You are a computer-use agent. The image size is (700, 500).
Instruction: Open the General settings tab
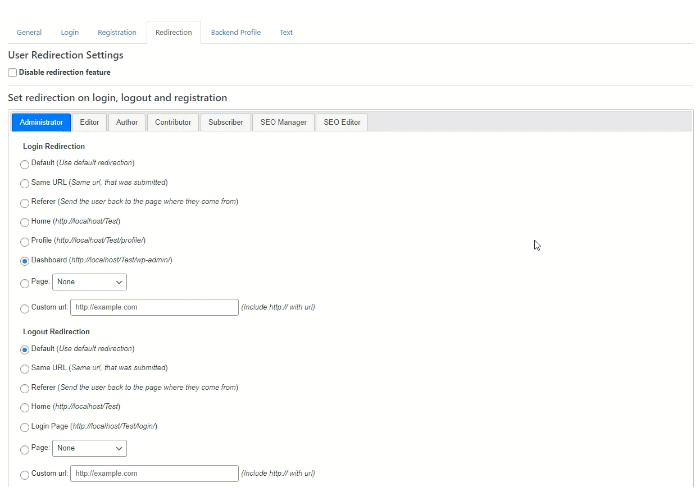click(x=29, y=33)
